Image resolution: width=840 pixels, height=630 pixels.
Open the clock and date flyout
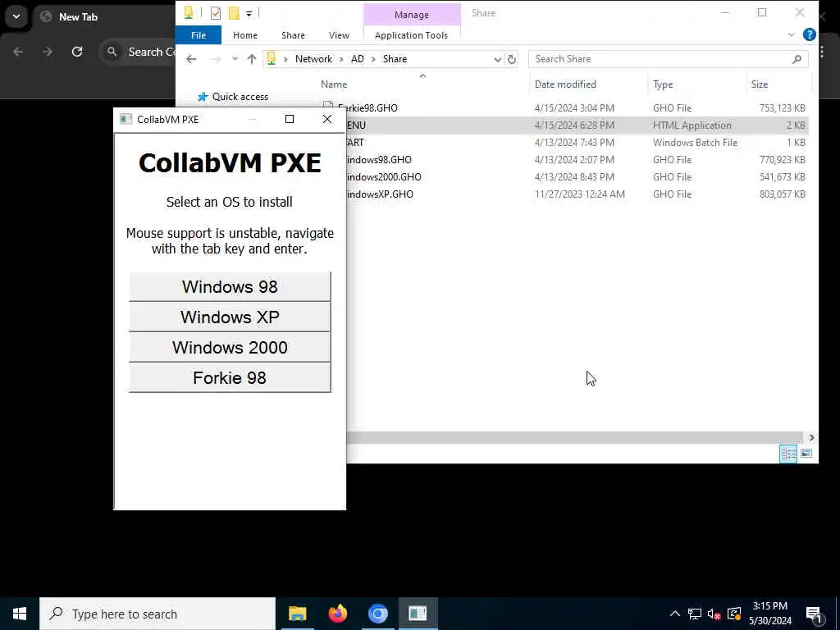pos(769,614)
